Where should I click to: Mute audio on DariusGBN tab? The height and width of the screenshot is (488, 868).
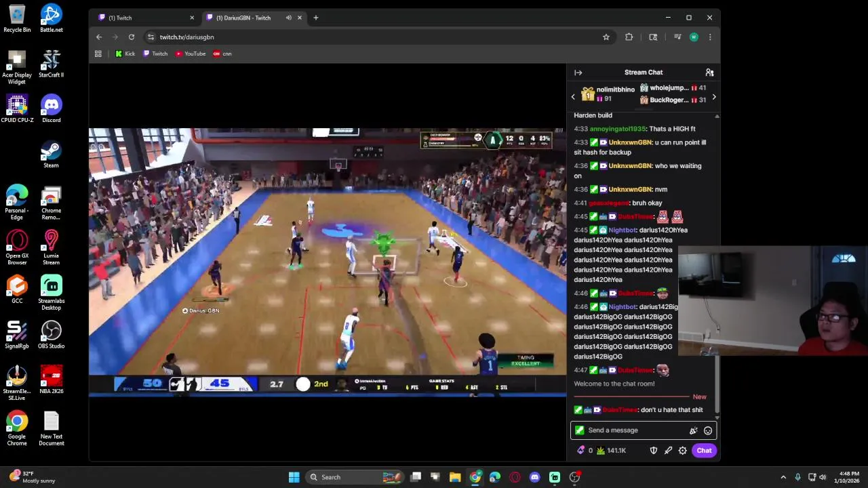[289, 18]
